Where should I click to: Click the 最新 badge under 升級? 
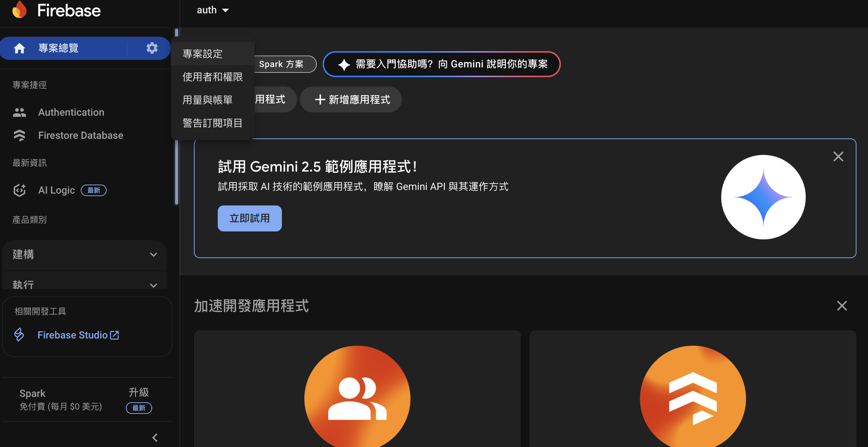139,408
